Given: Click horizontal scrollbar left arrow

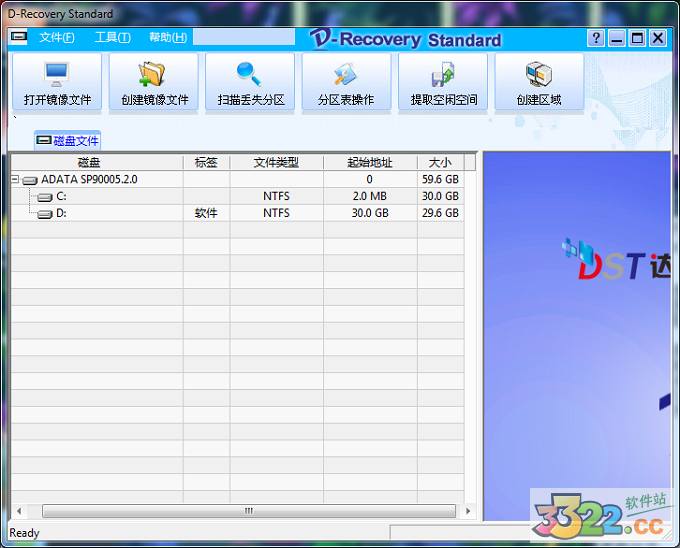Looking at the screenshot, I should click(x=19, y=511).
